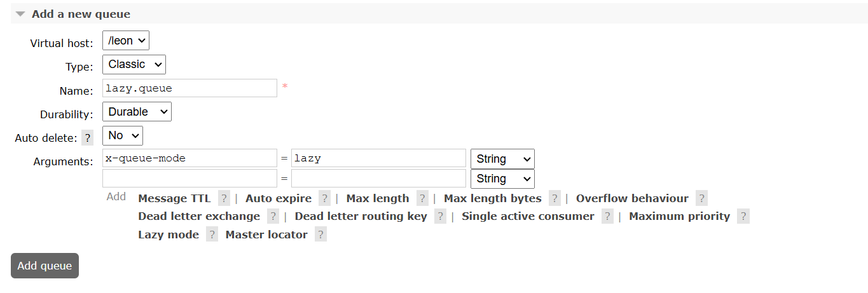The width and height of the screenshot is (868, 293).
Task: Add the Lazy mode argument
Action: pyautogui.click(x=169, y=235)
